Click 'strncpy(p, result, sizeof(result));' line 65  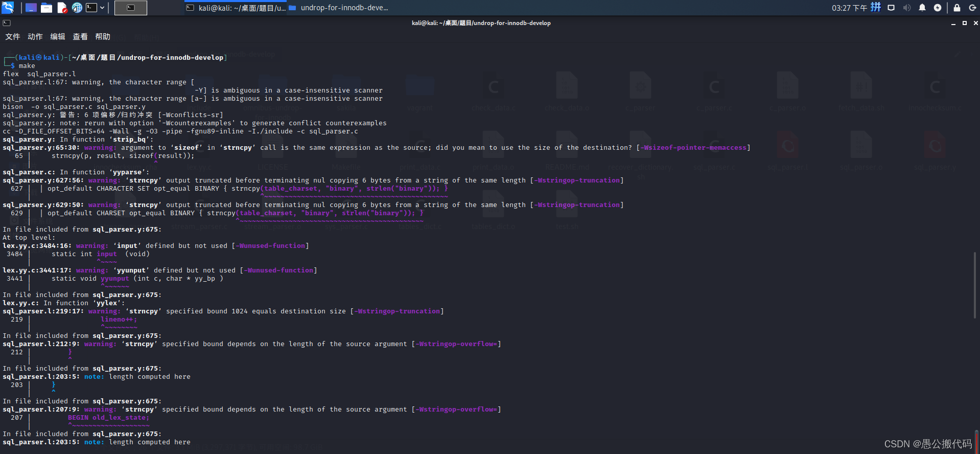[123, 156]
